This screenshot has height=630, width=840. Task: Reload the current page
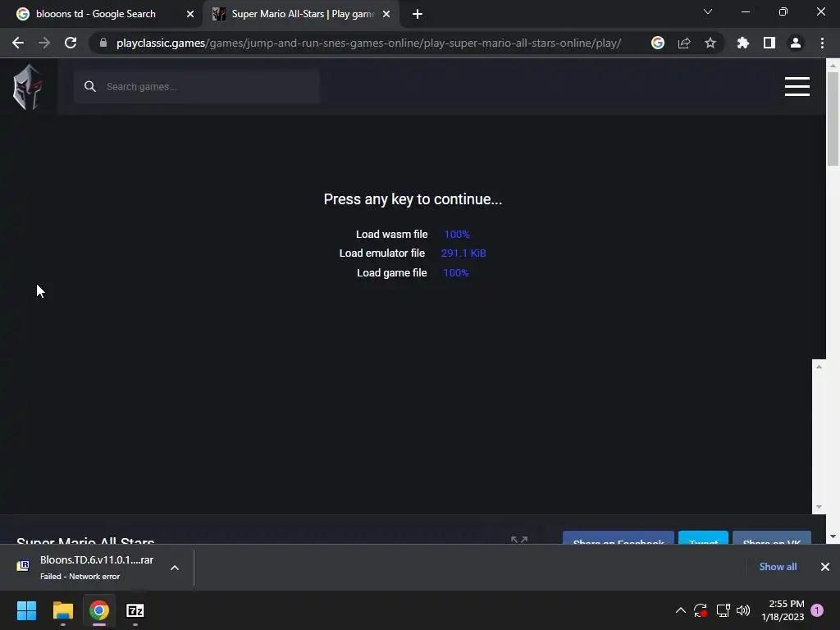tap(71, 43)
